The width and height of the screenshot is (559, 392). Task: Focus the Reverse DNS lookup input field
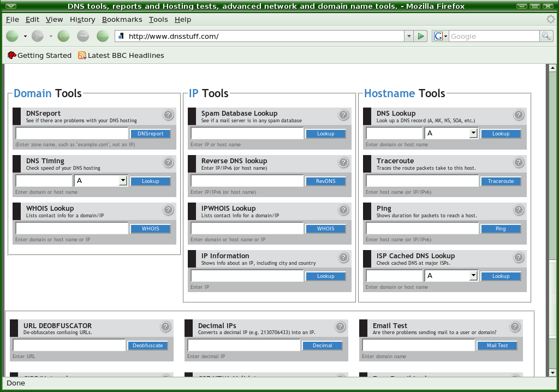(x=247, y=181)
